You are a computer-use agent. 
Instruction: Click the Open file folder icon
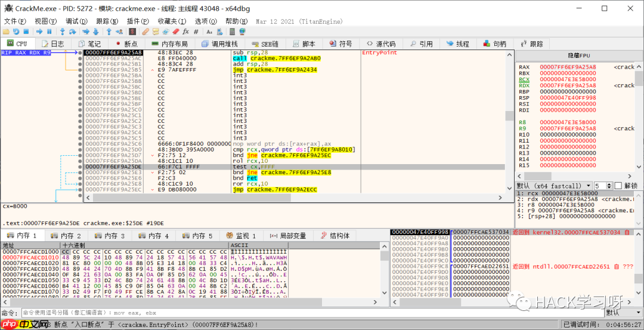pyautogui.click(x=7, y=32)
